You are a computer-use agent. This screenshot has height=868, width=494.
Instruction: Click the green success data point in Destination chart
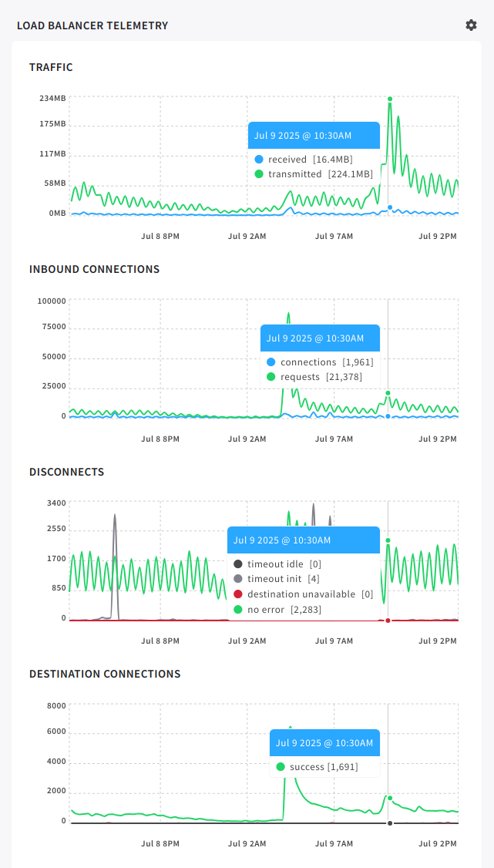[x=390, y=798]
